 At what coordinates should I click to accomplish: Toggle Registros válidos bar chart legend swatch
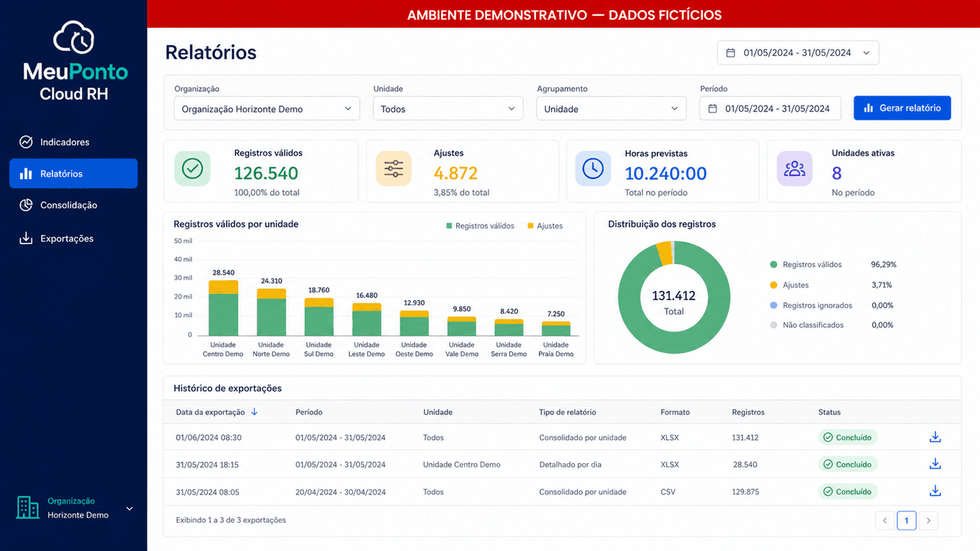click(x=449, y=226)
